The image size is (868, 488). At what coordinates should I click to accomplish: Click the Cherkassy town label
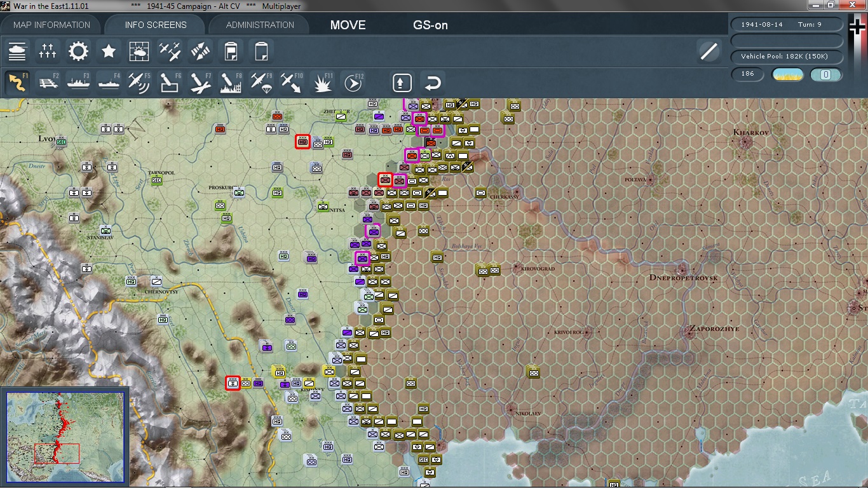(504, 197)
